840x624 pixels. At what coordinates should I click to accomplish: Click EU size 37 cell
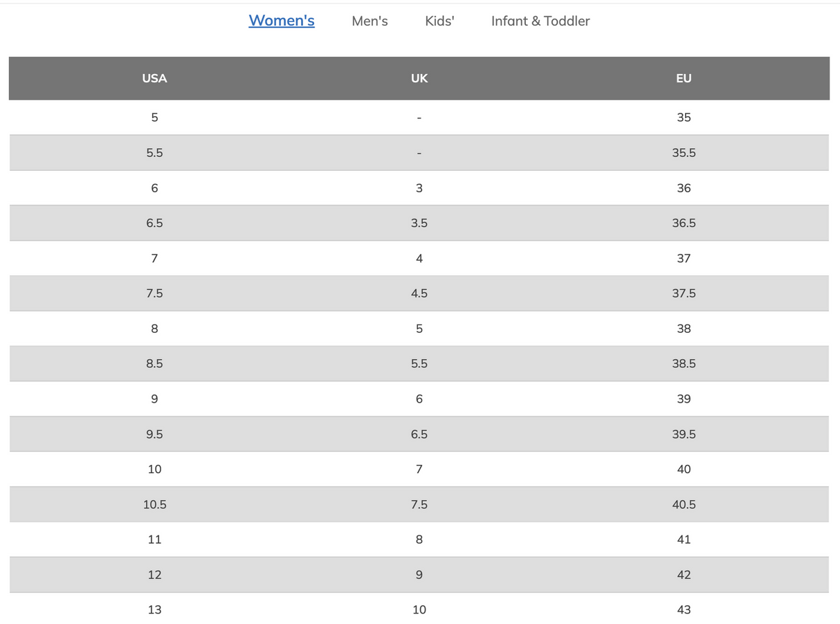(x=684, y=258)
